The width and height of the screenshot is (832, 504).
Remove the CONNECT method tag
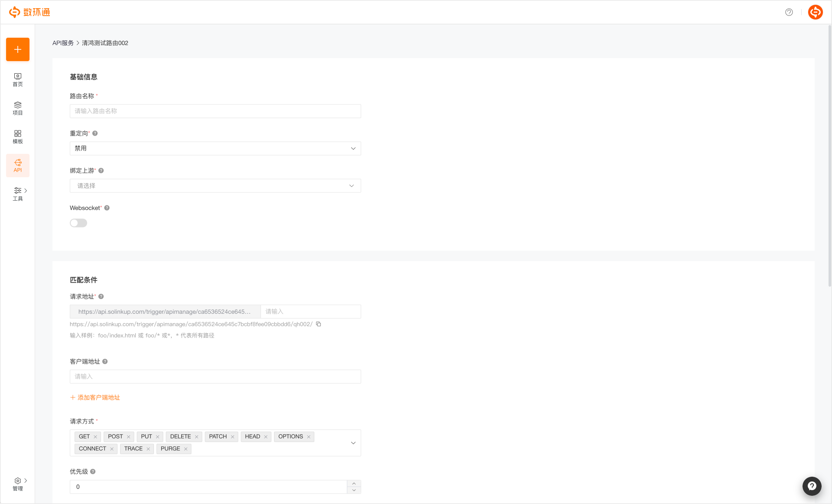point(112,449)
